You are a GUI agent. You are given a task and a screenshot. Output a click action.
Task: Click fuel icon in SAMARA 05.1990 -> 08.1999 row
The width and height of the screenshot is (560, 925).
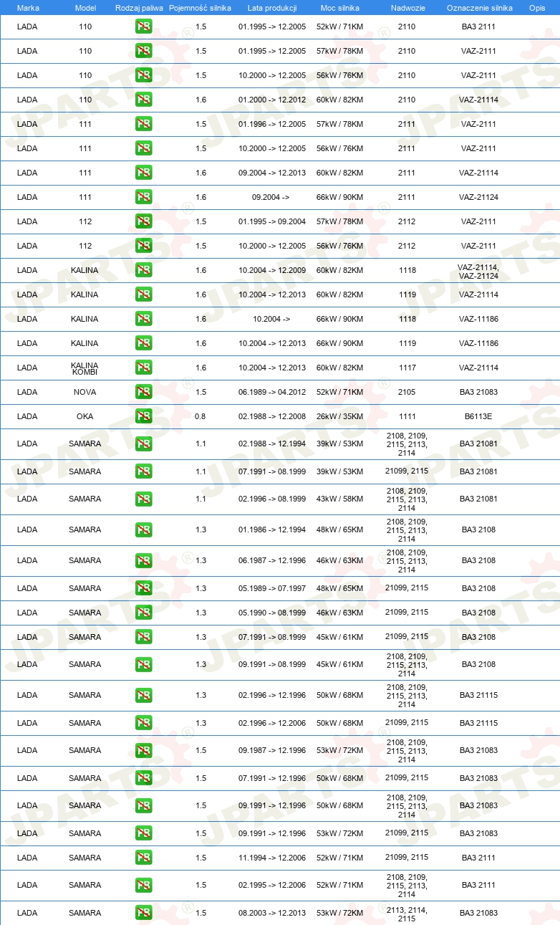[143, 613]
